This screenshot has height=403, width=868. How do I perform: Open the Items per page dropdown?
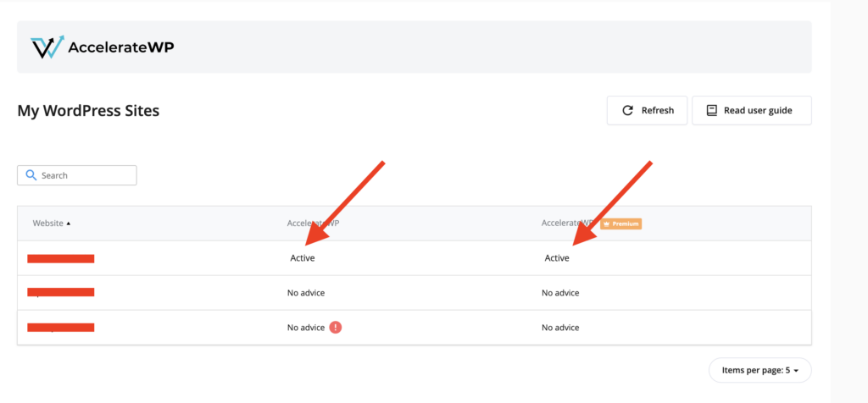(760, 370)
